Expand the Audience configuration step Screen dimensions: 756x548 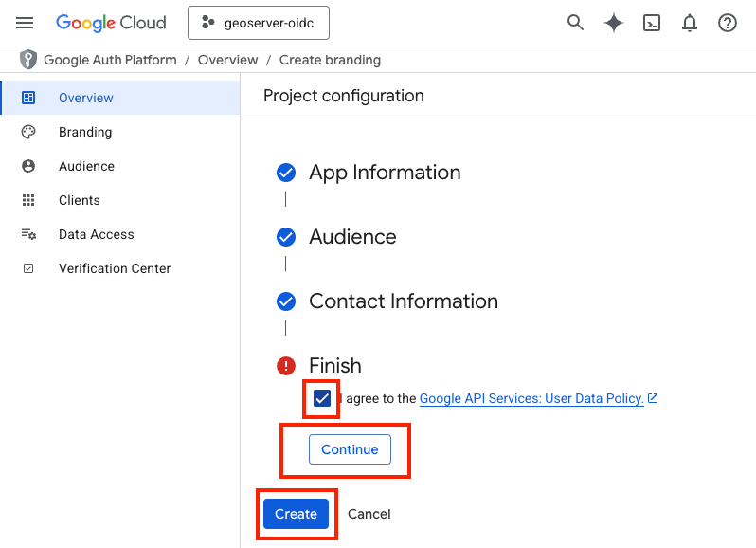click(352, 237)
